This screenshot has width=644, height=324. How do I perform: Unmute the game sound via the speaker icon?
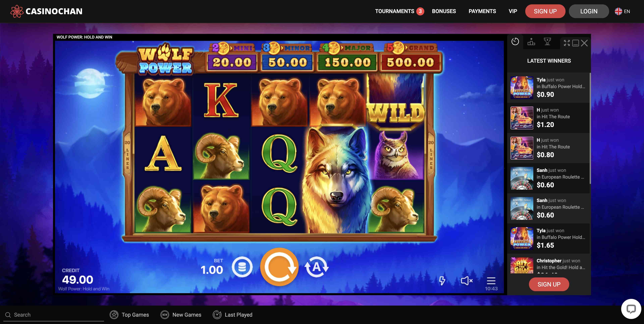coord(467,281)
